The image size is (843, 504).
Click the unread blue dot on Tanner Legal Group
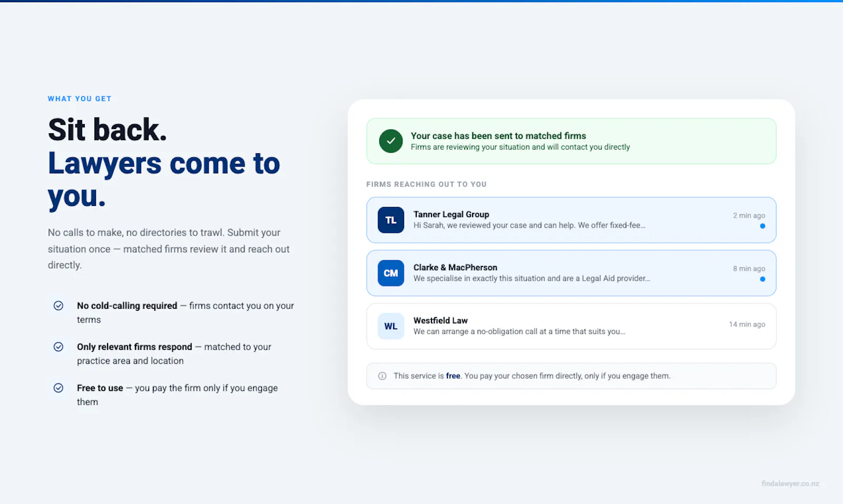click(x=762, y=226)
